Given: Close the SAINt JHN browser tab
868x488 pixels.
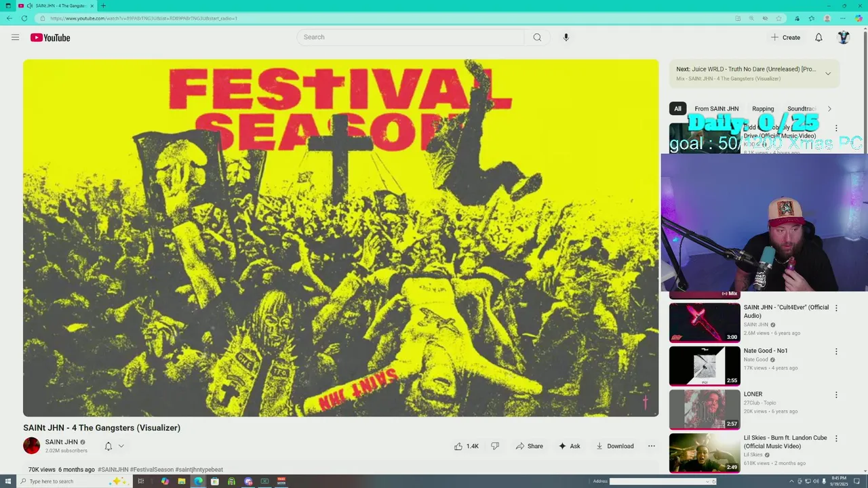Looking at the screenshot, I should [92, 5].
